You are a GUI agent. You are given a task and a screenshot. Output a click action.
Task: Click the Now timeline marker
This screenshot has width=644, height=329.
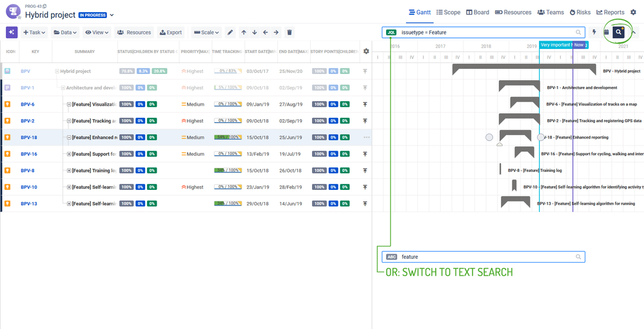pos(579,44)
